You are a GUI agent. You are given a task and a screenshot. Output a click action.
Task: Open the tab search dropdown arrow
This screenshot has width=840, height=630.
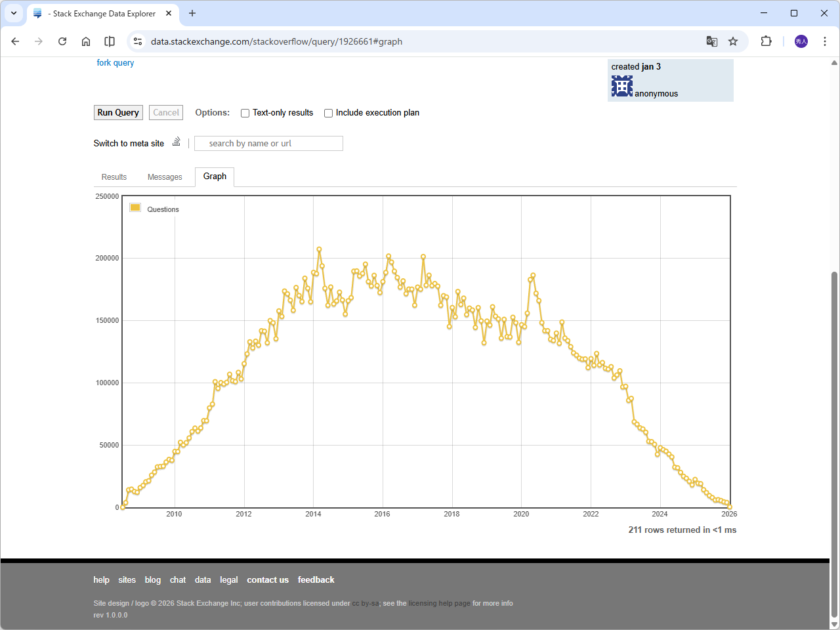[x=14, y=13]
